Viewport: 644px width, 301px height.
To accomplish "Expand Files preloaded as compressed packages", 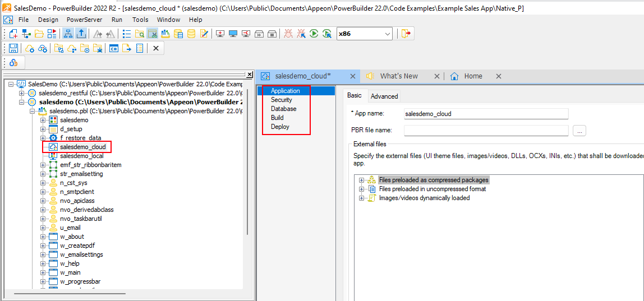I will [x=361, y=180].
